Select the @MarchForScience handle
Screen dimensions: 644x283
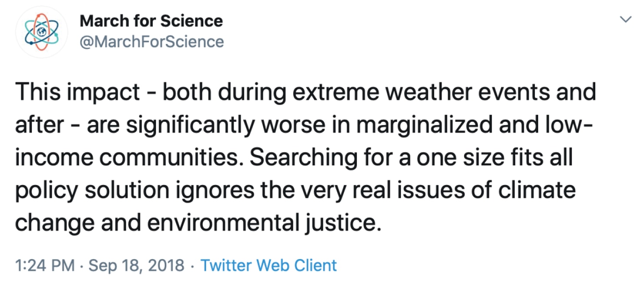(x=152, y=41)
